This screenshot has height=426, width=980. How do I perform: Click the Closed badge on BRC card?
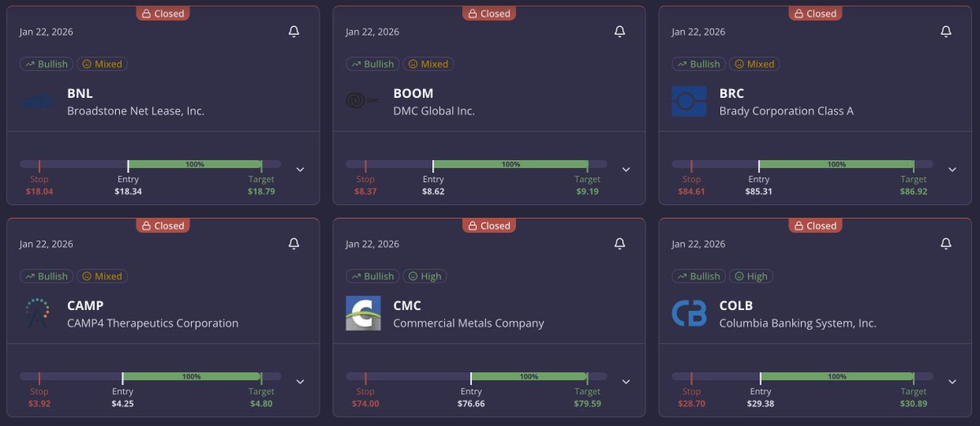pos(814,13)
